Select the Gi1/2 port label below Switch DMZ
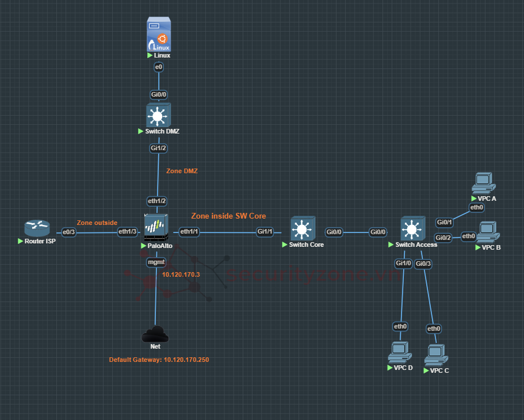Viewport: 524px width, 420px height. click(x=158, y=148)
